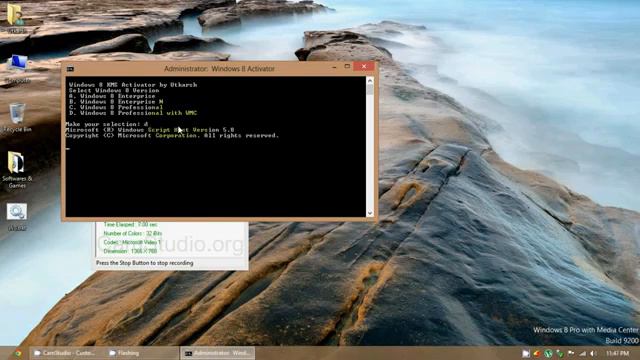Open the clock showing 11:47 PM
640x360 pixels.
(x=617, y=353)
